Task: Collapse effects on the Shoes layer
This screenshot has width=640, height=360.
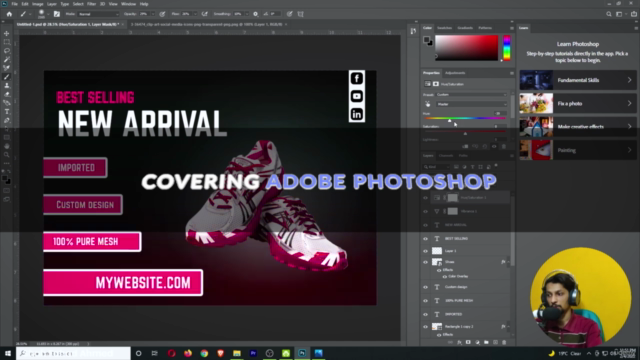Action: (508, 262)
